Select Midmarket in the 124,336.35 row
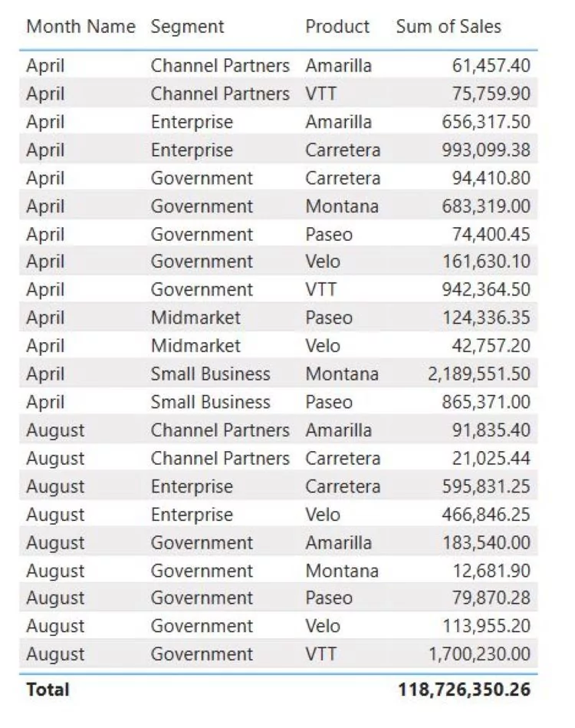Image resolution: width=575 pixels, height=728 pixels. tap(195, 318)
